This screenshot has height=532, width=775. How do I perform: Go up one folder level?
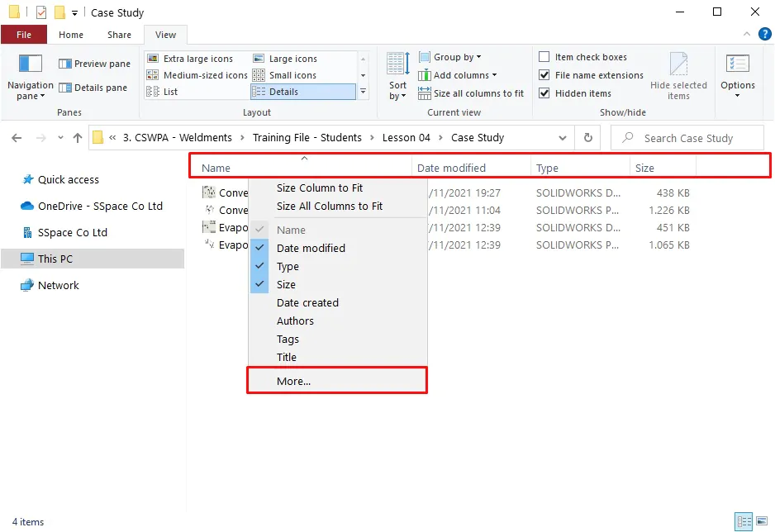[77, 138]
